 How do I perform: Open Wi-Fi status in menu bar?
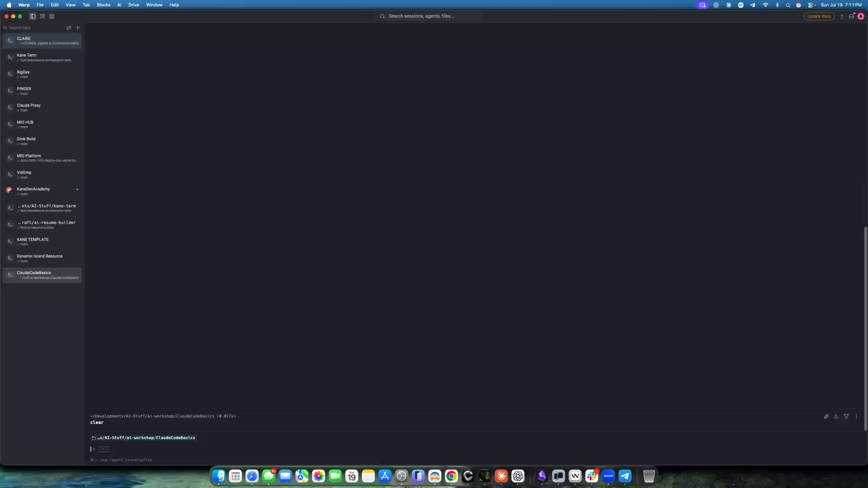click(765, 5)
